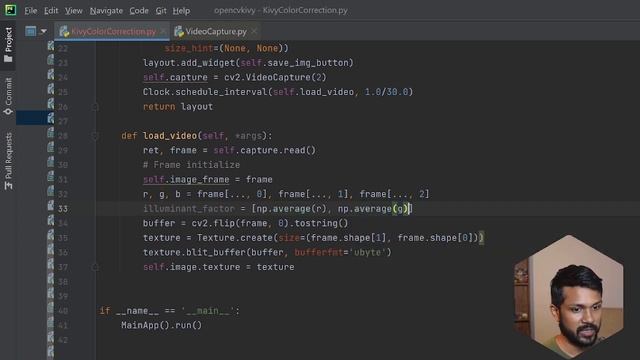Image resolution: width=640 pixels, height=360 pixels.
Task: Click 'illuminant_factor' on line 33
Action: [x=189, y=209]
